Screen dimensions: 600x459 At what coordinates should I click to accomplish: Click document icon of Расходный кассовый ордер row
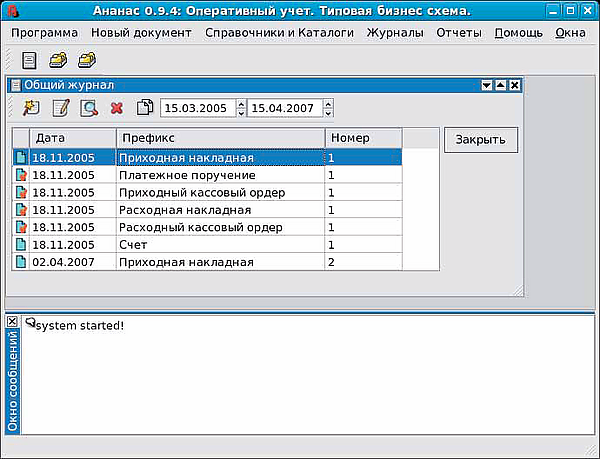(x=21, y=227)
